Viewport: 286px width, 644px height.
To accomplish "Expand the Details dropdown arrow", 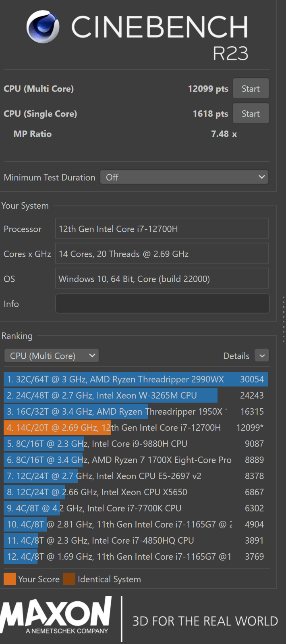I will pos(262,355).
